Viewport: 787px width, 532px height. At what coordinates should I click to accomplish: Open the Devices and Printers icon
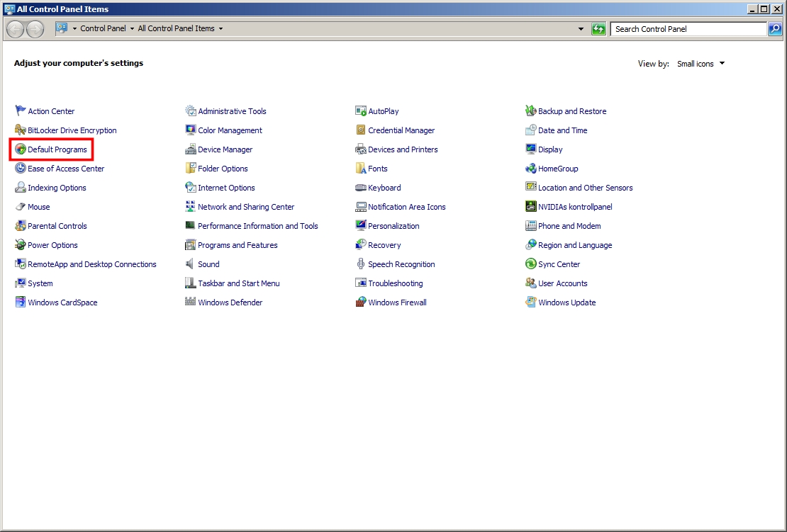pos(360,149)
